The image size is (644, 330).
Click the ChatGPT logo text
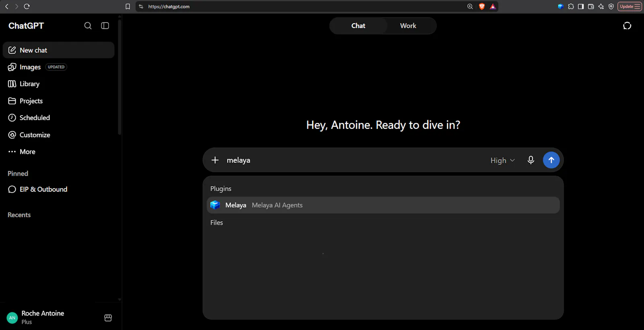click(26, 26)
